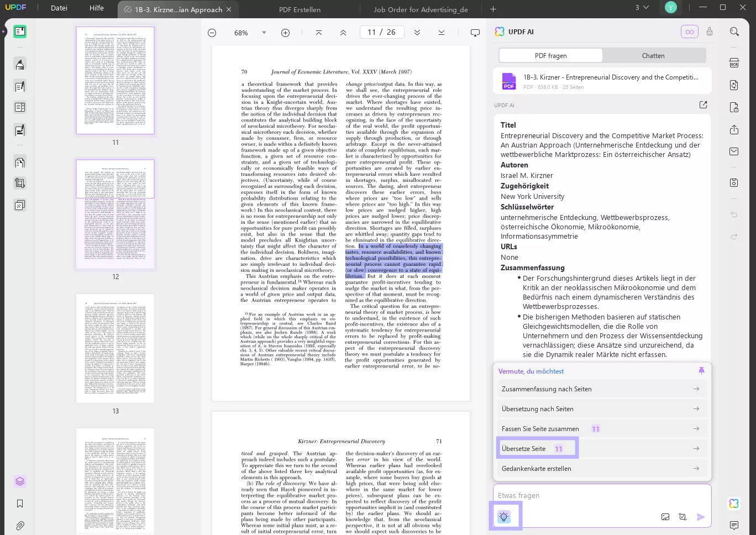Open the layers panel icon
Image resolution: width=756 pixels, height=535 pixels.
20,481
